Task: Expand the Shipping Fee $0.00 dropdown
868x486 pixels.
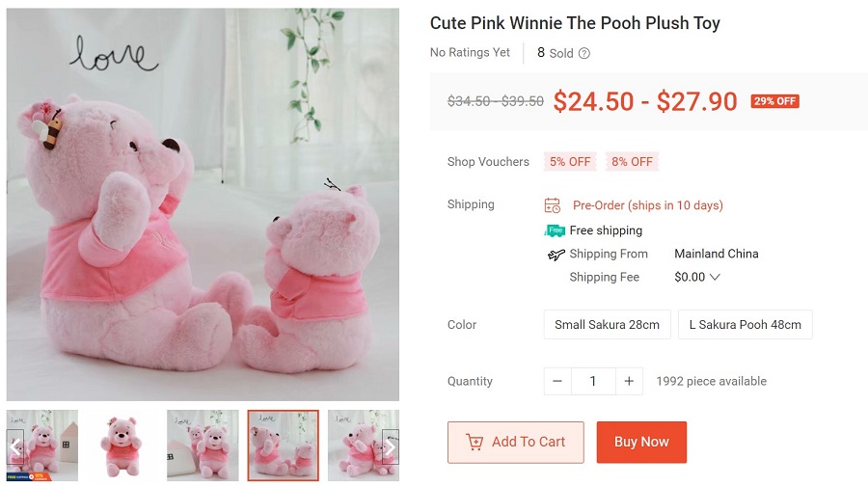Action: pos(714,278)
